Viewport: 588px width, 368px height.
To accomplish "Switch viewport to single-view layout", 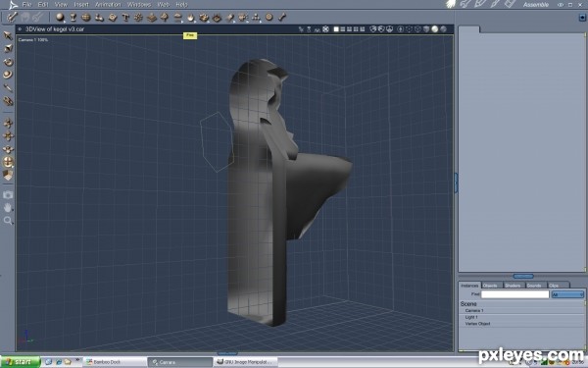I will point(336,29).
